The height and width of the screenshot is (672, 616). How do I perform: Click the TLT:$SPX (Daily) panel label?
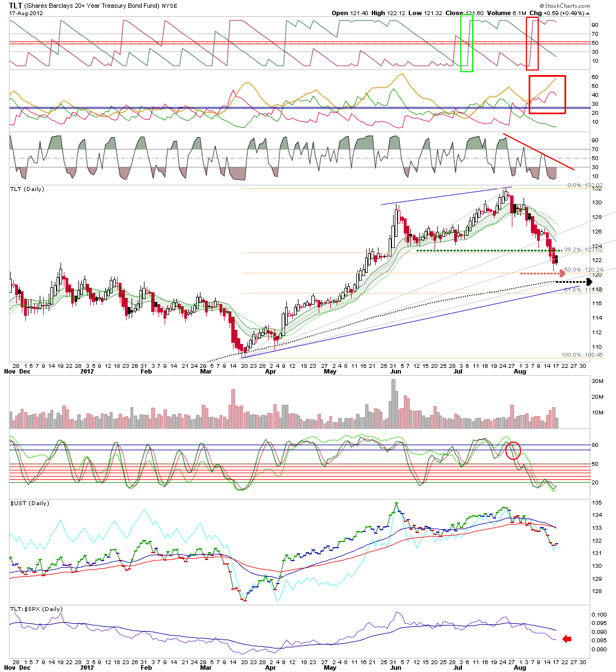[x=36, y=609]
